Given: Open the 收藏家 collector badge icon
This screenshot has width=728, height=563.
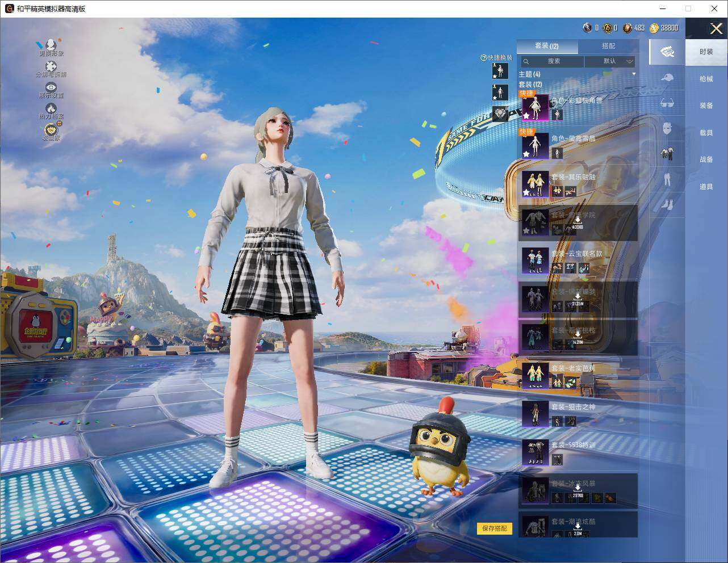Looking at the screenshot, I should click(x=51, y=129).
